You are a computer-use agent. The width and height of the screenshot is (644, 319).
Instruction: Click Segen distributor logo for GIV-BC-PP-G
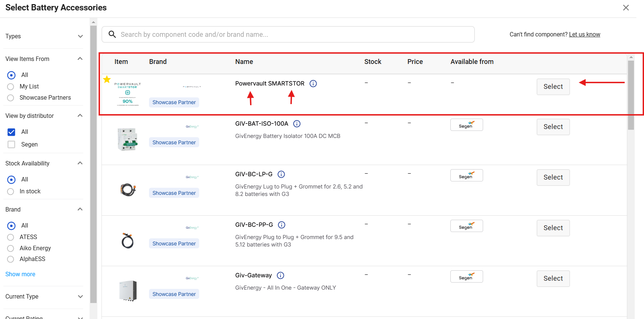(x=466, y=226)
